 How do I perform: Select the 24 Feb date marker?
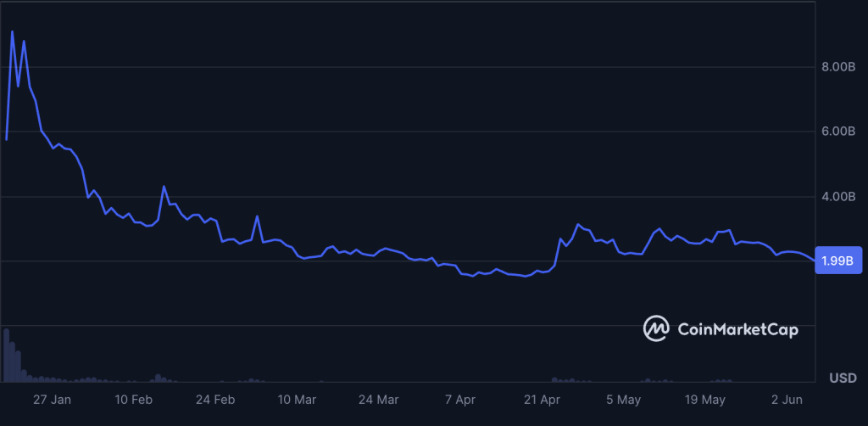215,400
